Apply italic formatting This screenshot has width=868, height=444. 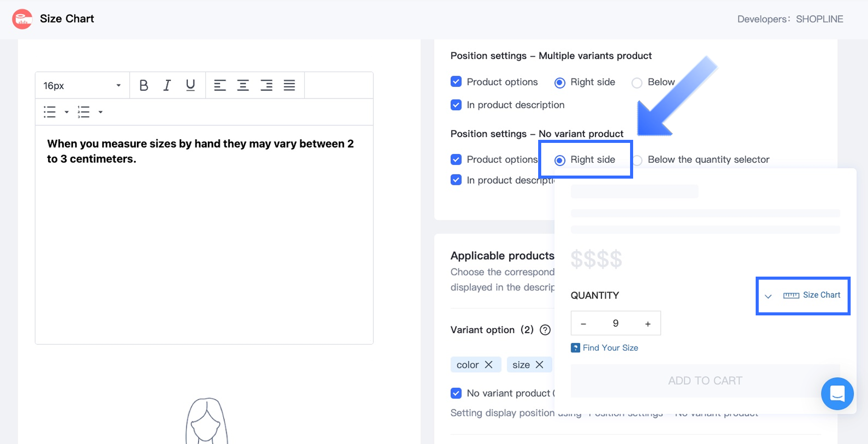point(167,85)
